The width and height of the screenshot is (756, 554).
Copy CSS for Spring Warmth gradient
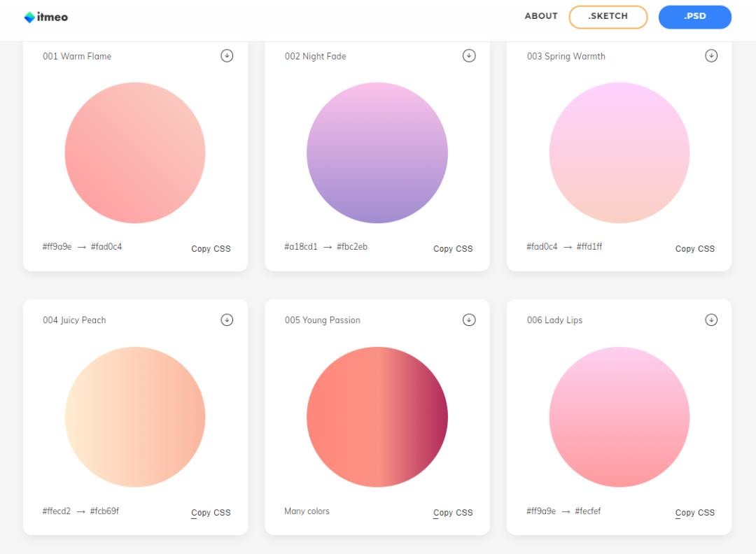point(694,248)
